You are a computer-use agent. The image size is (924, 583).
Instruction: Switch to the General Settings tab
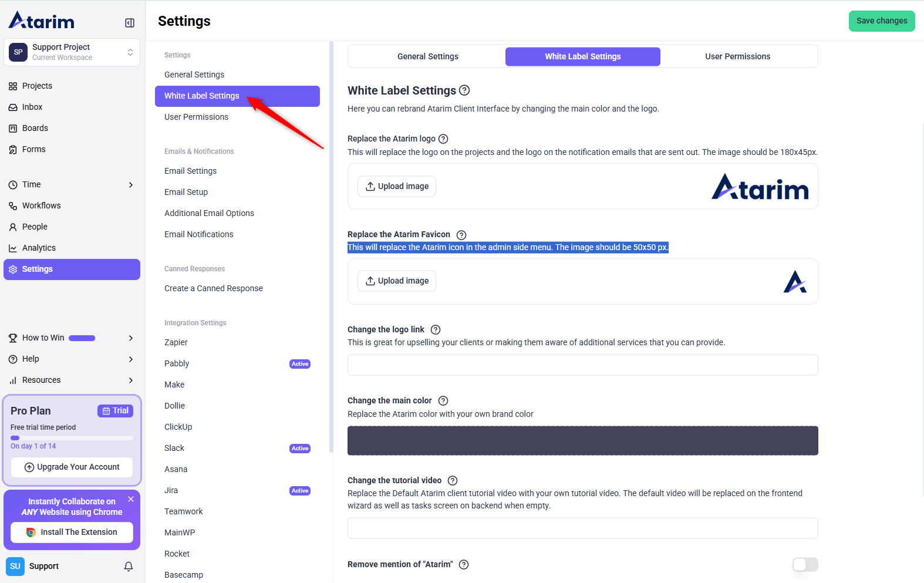pyautogui.click(x=427, y=56)
